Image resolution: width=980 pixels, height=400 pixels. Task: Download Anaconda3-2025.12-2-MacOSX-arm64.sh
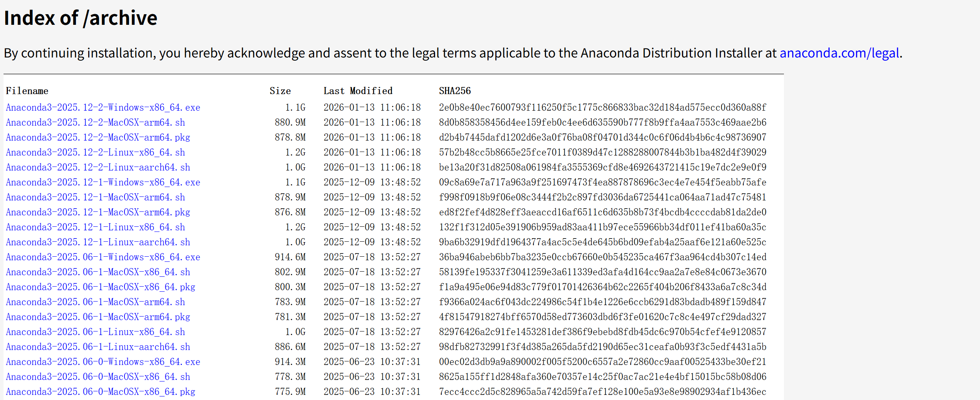[95, 122]
